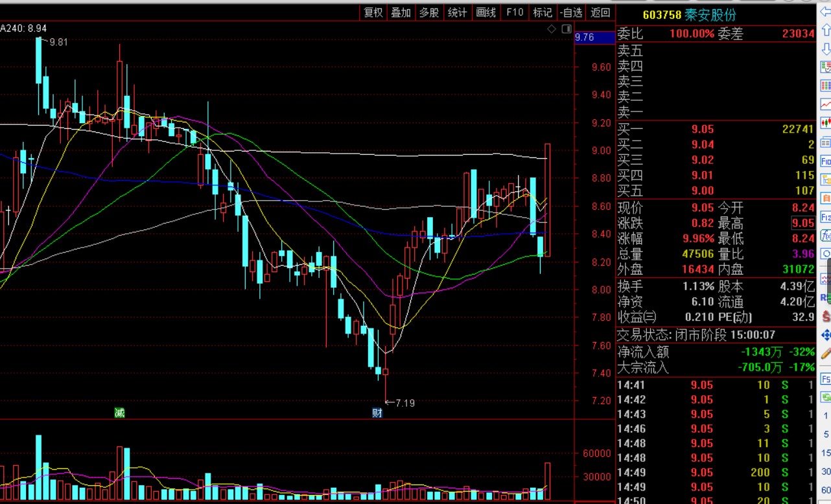Click the stock name 秦安股份
Screen dimensions: 831x504
pos(710,15)
